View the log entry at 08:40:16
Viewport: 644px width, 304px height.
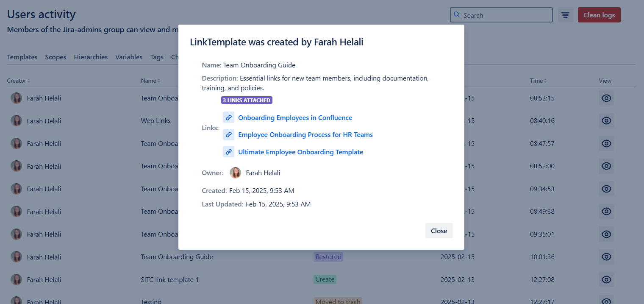click(x=606, y=121)
